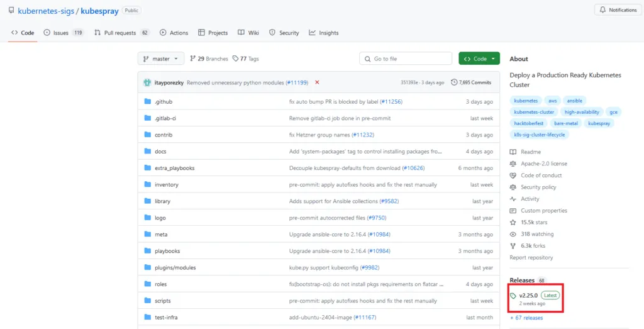Open pull request #11256 link
Screen dimensions: 644x329
coord(391,101)
